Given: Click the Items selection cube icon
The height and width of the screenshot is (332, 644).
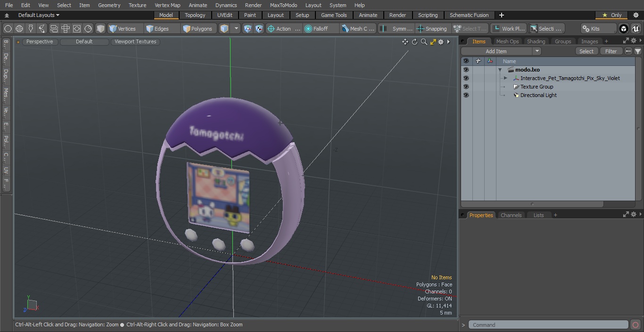Looking at the screenshot, I should (x=224, y=29).
